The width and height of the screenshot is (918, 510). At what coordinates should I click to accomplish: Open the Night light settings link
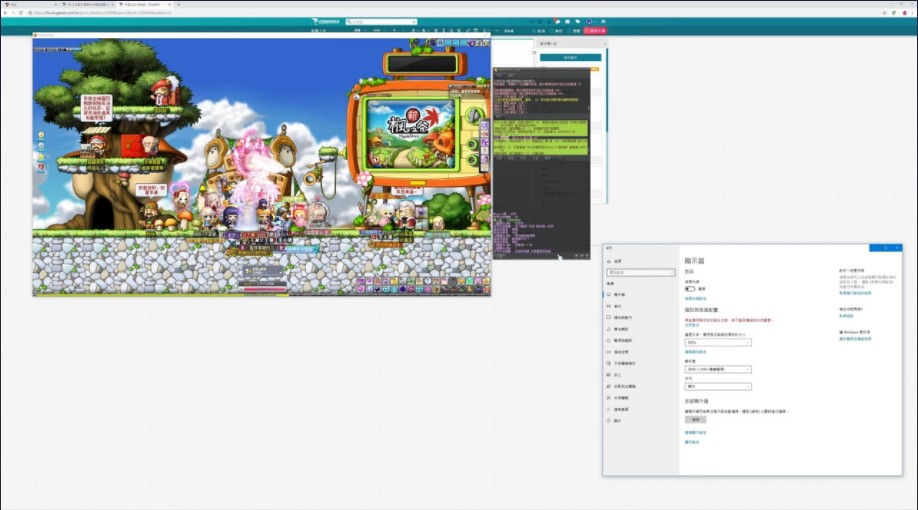pyautogui.click(x=695, y=299)
